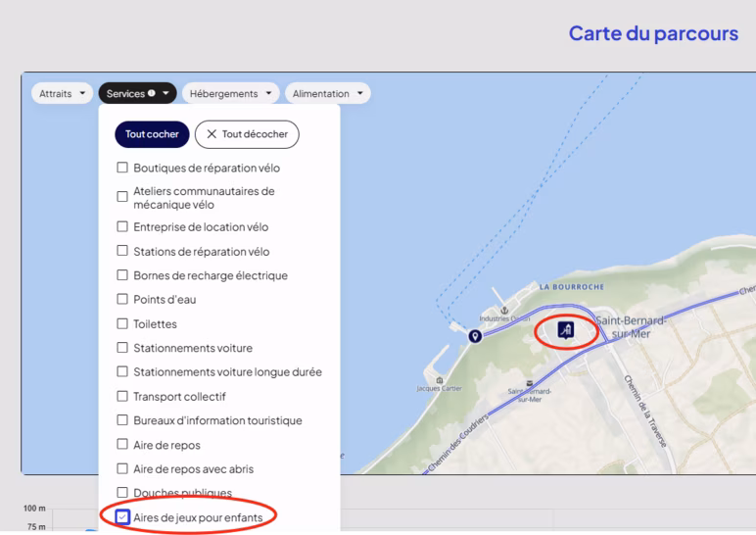Check Aire de repos option
Image resolution: width=756 pixels, height=535 pixels.
pos(122,444)
